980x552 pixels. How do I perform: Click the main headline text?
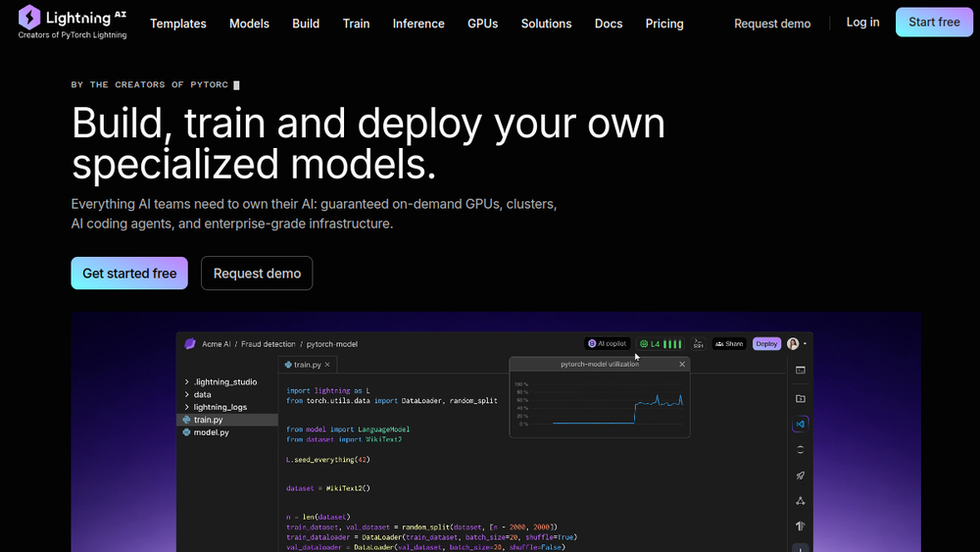click(368, 143)
